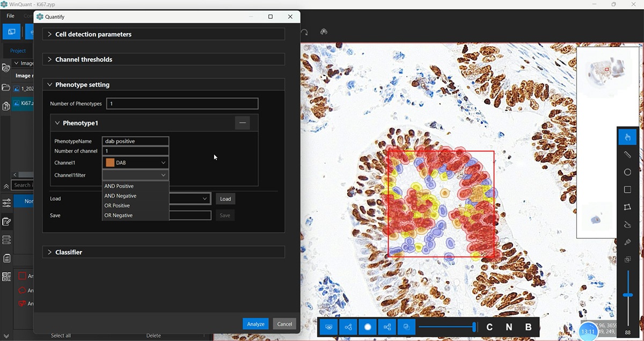Image resolution: width=644 pixels, height=341 pixels.
Task: Click the Analyze button
Action: coord(255,324)
